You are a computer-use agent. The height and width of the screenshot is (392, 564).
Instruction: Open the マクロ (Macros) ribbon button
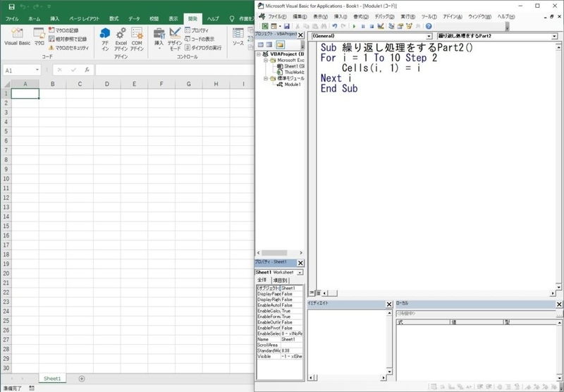tap(39, 37)
